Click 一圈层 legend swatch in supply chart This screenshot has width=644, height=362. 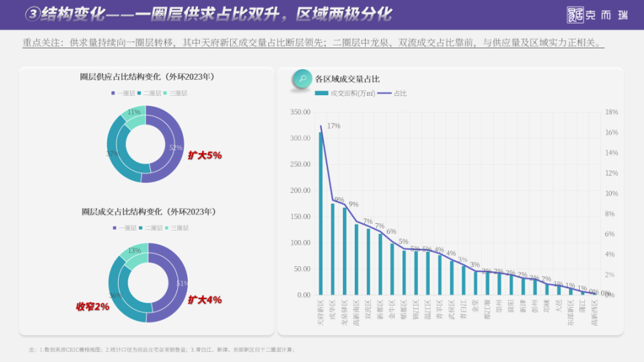click(x=113, y=93)
